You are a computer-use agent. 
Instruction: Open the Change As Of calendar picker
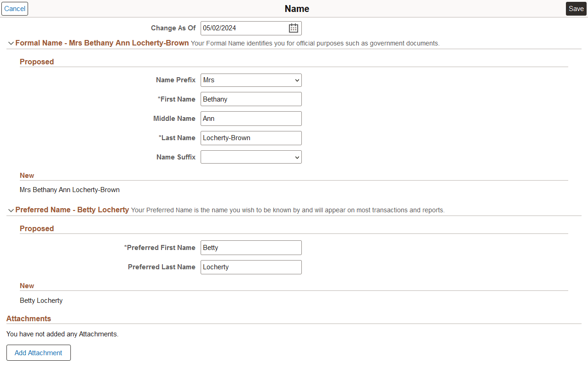tap(293, 28)
